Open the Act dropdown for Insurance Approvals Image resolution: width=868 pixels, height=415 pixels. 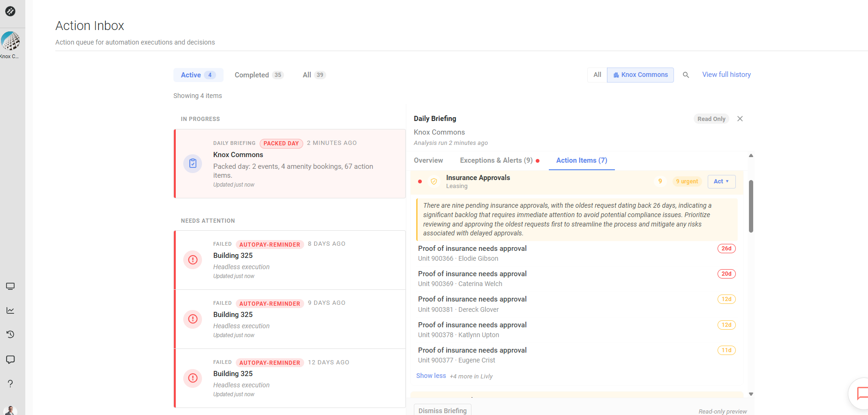click(721, 181)
